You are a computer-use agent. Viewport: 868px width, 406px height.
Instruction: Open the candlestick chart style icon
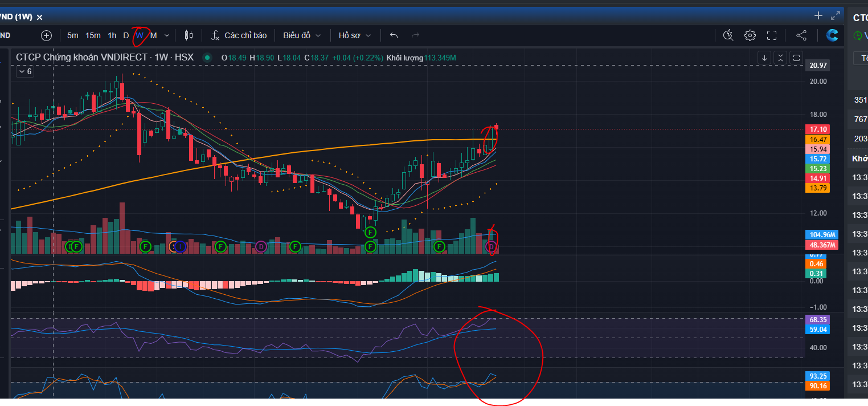189,35
